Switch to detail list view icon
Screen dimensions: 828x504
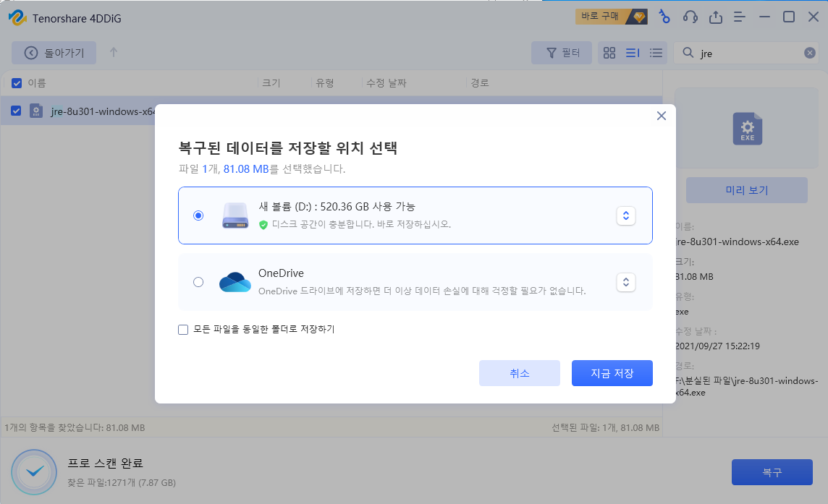pyautogui.click(x=633, y=53)
